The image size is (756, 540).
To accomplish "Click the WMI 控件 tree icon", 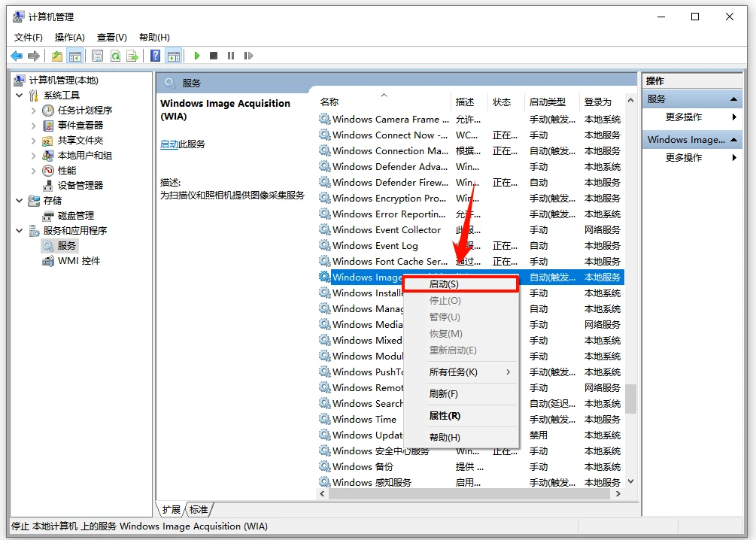I will click(x=47, y=261).
